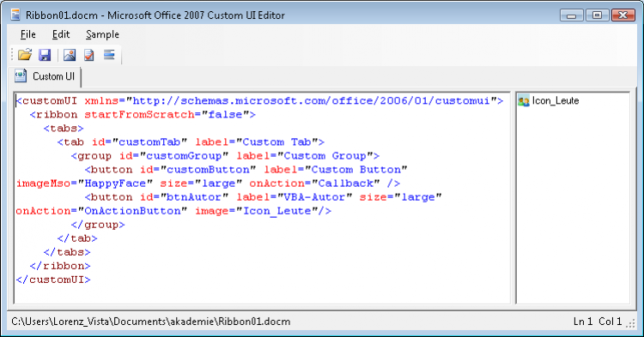Click the customUI xmlns line in the editor
The image size is (644, 337).
point(259,101)
